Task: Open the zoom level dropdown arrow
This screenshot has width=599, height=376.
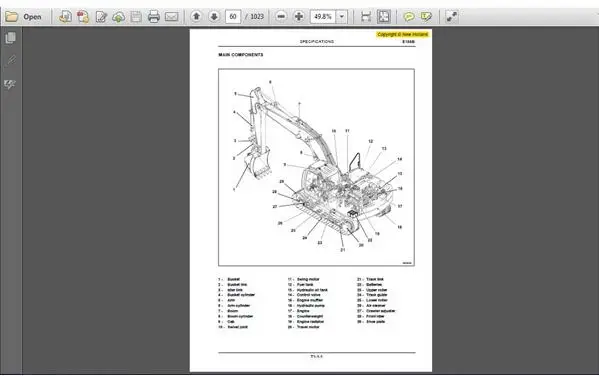Action: click(x=342, y=17)
